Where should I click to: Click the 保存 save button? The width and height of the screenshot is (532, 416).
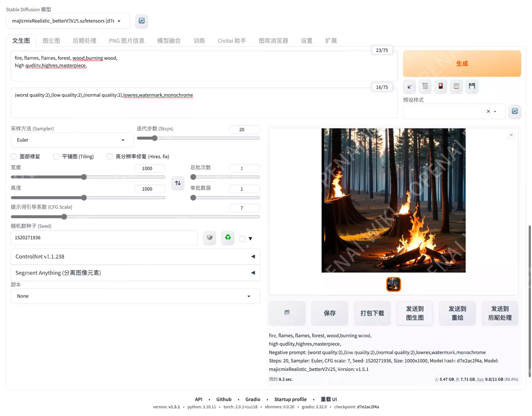coord(330,313)
